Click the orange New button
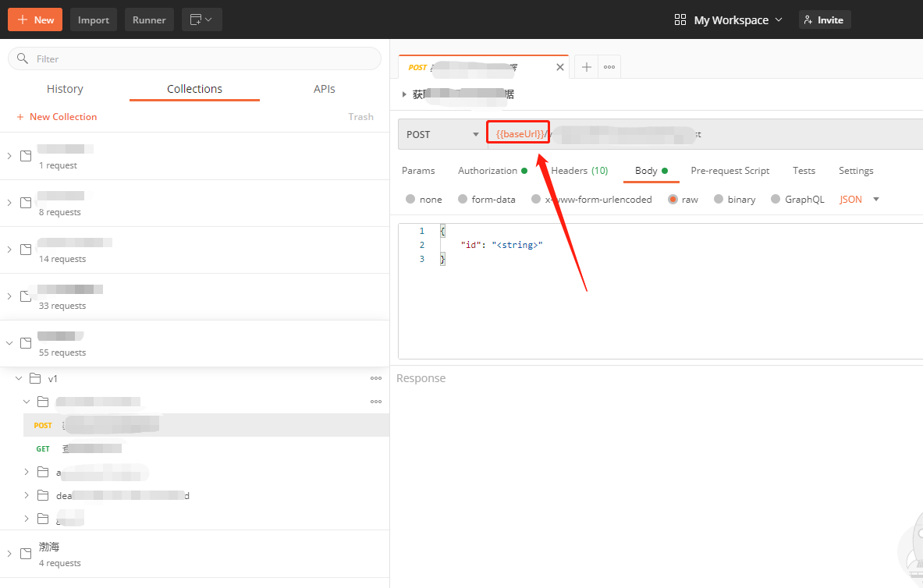 click(x=35, y=20)
